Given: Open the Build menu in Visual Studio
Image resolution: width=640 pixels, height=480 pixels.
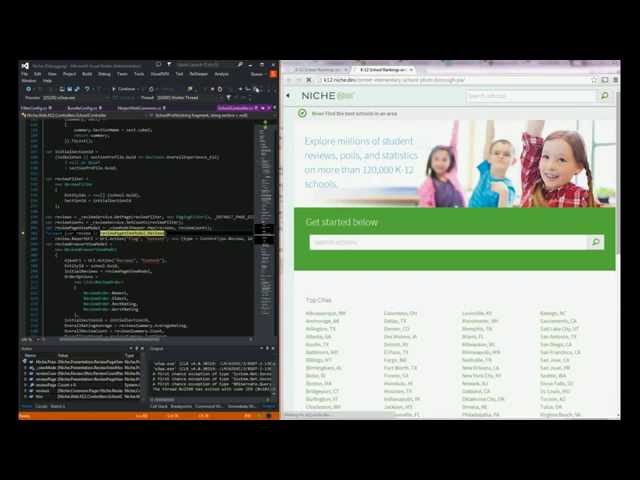Looking at the screenshot, I should tap(87, 74).
